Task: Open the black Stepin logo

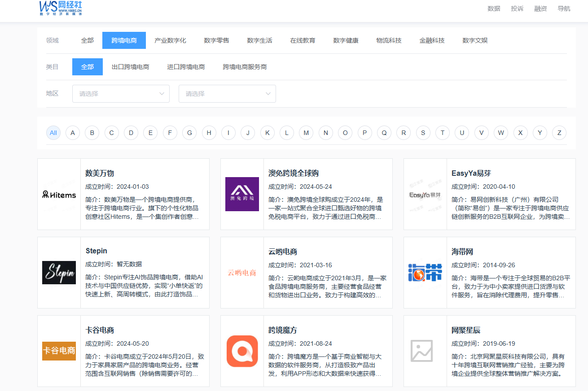Action: pos(59,273)
